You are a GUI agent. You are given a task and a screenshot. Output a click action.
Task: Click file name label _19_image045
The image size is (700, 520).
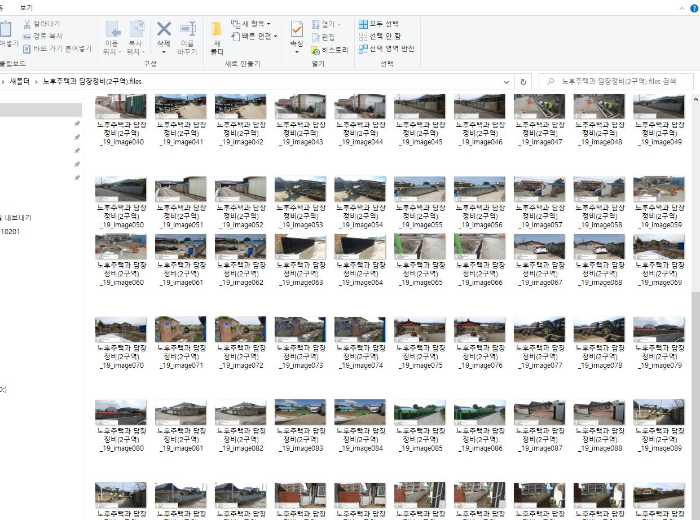[x=420, y=133]
